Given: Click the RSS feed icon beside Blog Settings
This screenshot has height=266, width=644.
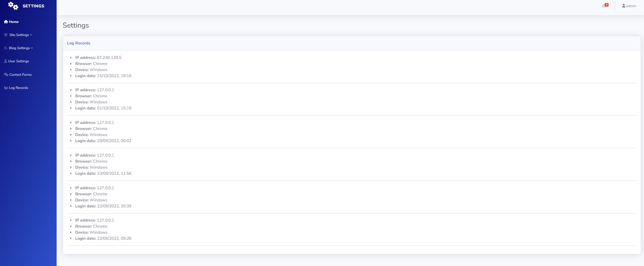Looking at the screenshot, I should 6,48.
